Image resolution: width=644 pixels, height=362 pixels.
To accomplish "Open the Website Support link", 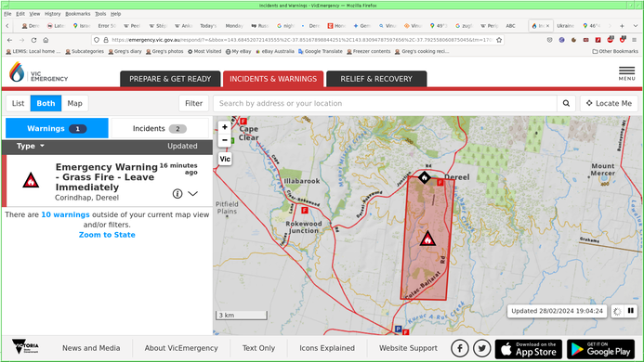I will (408, 348).
